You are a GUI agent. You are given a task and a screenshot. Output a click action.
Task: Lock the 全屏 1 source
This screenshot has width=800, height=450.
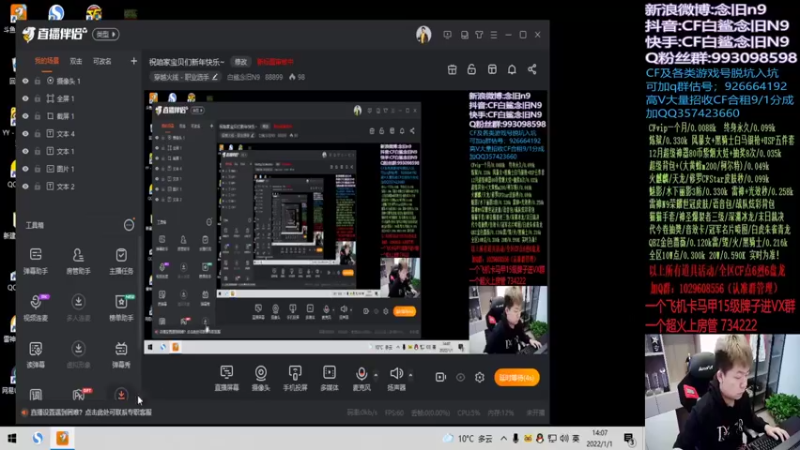click(37, 98)
